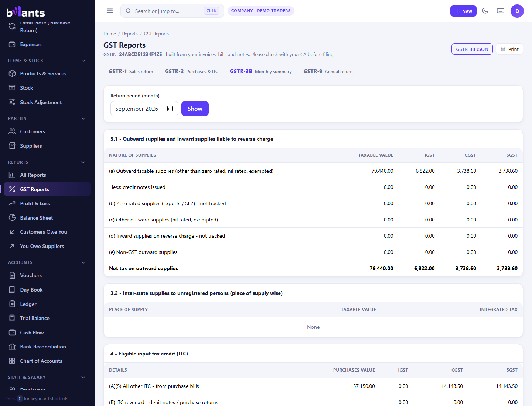The height and width of the screenshot is (406, 532).
Task: Click the New button
Action: 463,11
